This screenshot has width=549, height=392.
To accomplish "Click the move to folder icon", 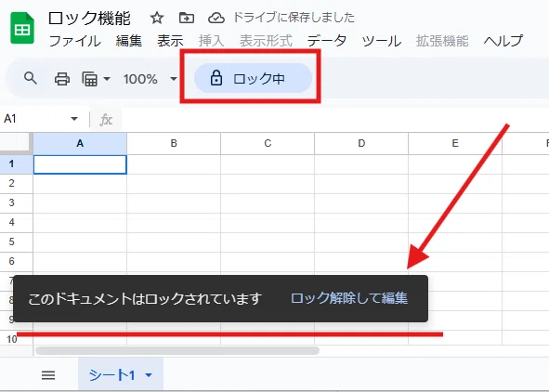I will 187,18.
